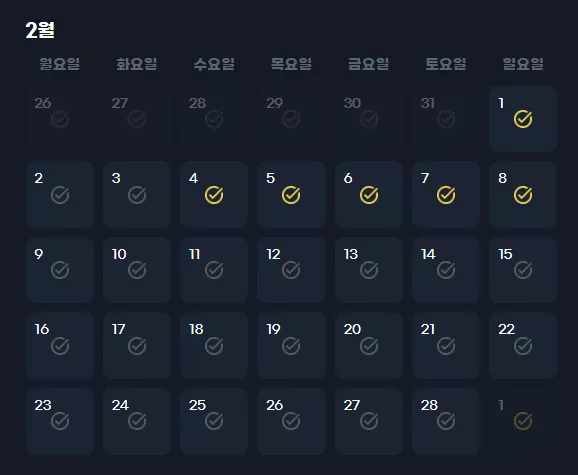Click the 일요일 weekday header
The height and width of the screenshot is (475, 578).
click(x=523, y=64)
